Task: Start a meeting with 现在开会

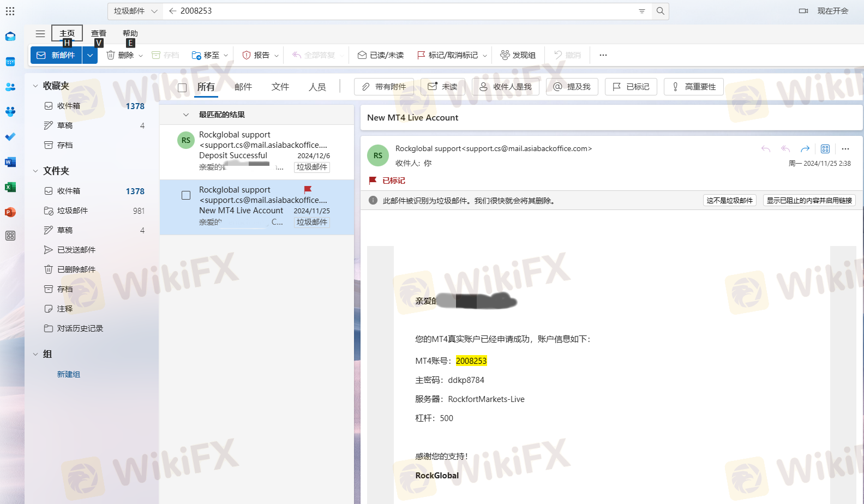Action: pyautogui.click(x=824, y=11)
